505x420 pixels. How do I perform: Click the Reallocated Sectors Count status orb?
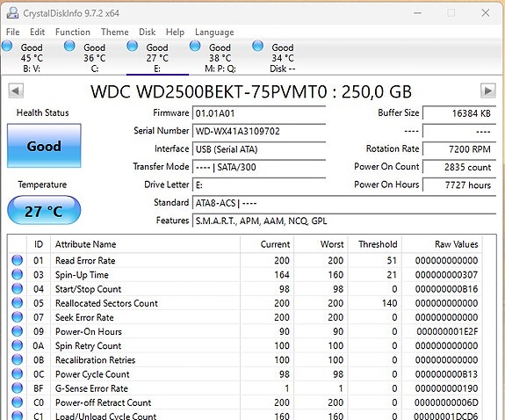tap(17, 302)
